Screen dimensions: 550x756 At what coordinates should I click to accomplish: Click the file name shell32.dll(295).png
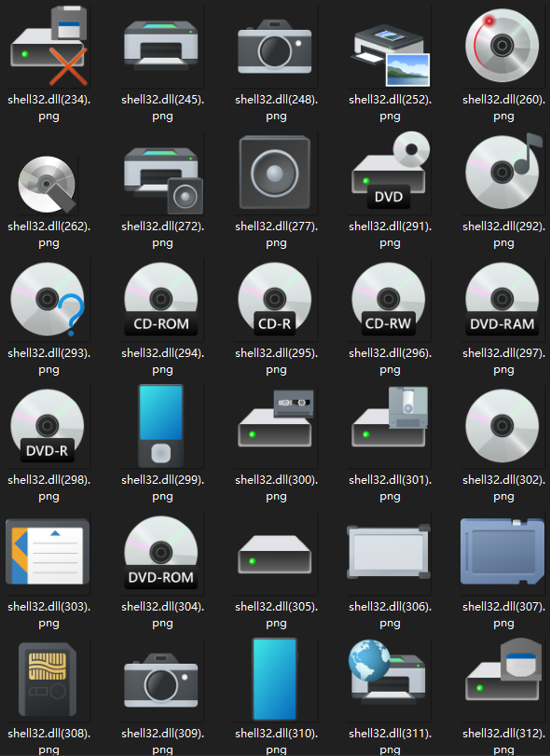coord(276,361)
